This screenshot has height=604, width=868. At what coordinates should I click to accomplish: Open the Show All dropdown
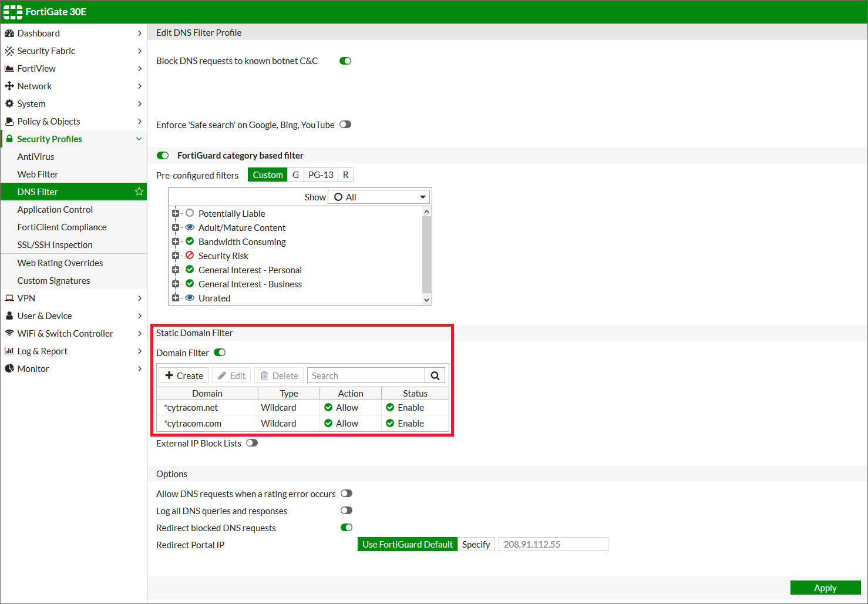[379, 197]
